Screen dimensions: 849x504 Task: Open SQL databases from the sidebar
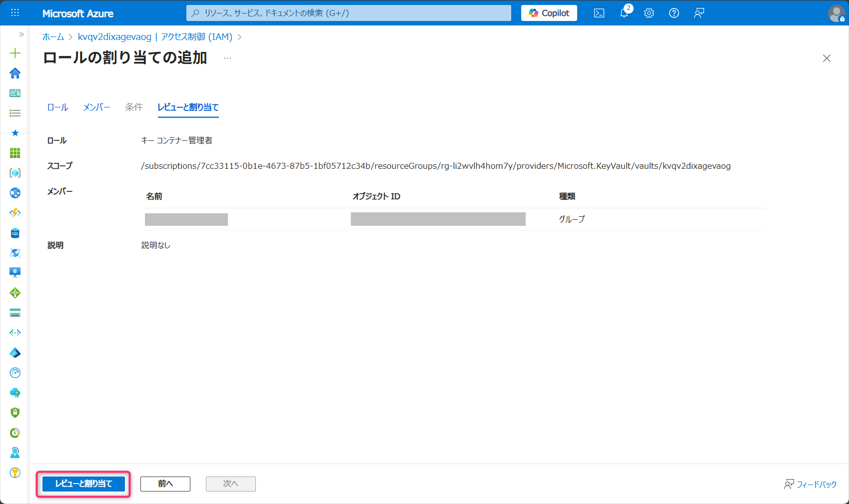15,233
